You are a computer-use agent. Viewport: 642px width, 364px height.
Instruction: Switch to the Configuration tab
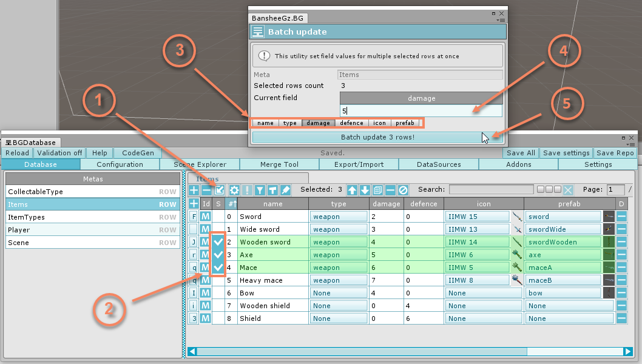(x=120, y=164)
